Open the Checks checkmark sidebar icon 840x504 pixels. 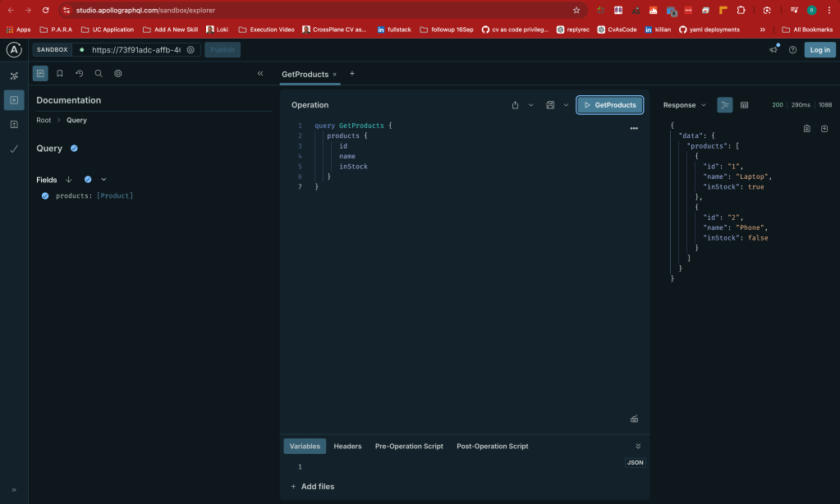14,149
